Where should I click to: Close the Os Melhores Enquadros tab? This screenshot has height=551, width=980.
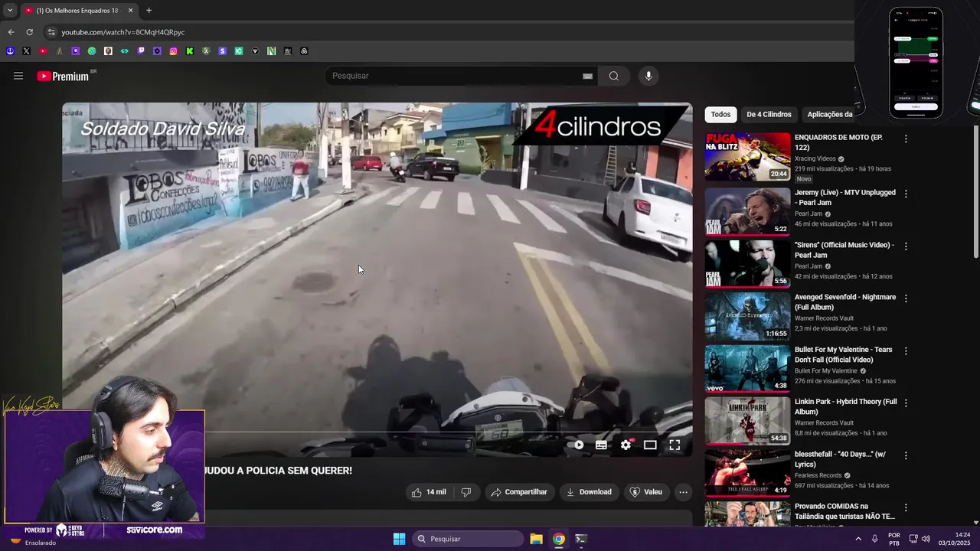coord(130,11)
